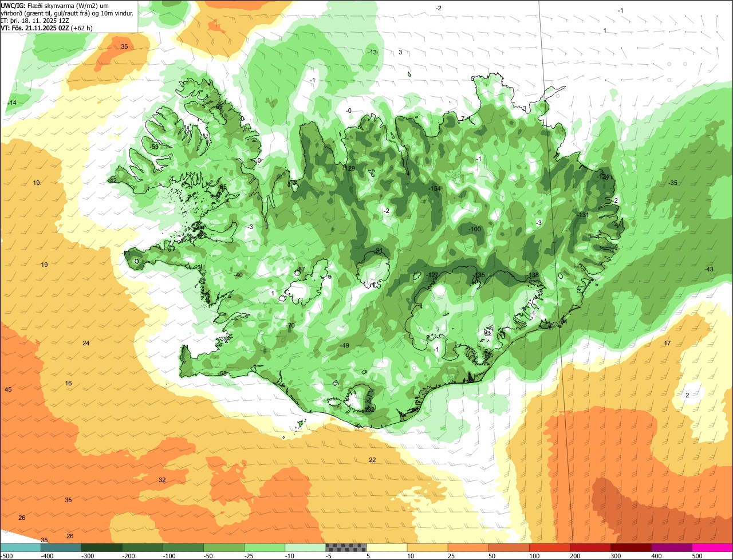
Task: Click the 'VT: Fös. 21.11.2025 02Z (+62 h)' line
Action: pos(47,27)
